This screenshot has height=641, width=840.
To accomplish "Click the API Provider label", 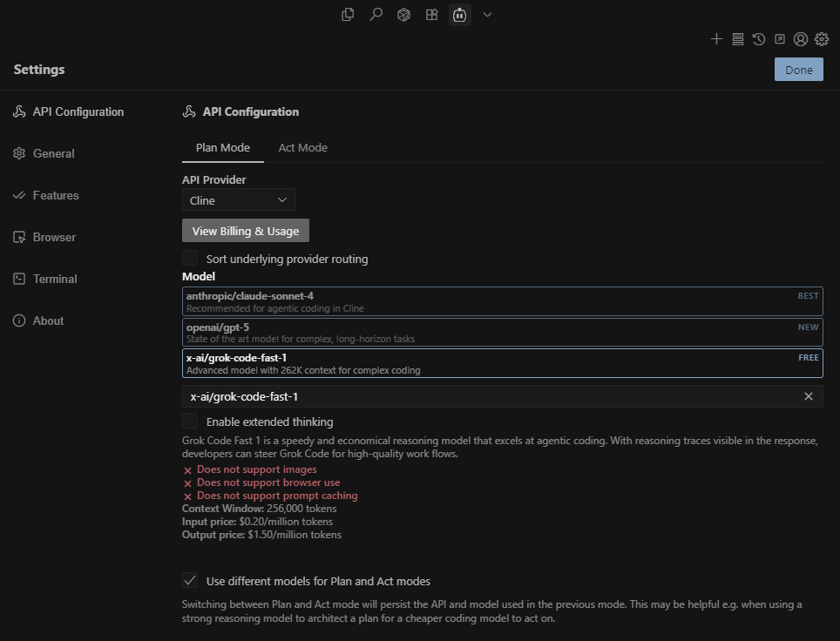I will (213, 179).
